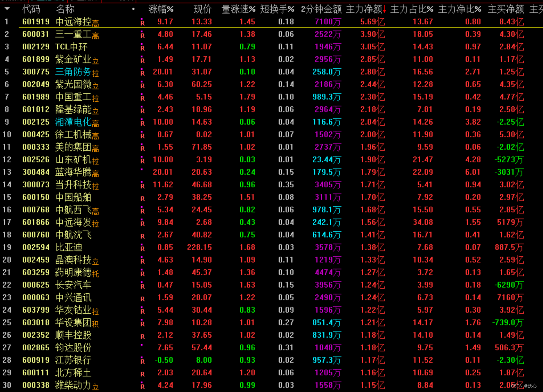This screenshot has height=392, width=543.
Task: Click the R marker in 徐工机械 row
Action: 142,135
